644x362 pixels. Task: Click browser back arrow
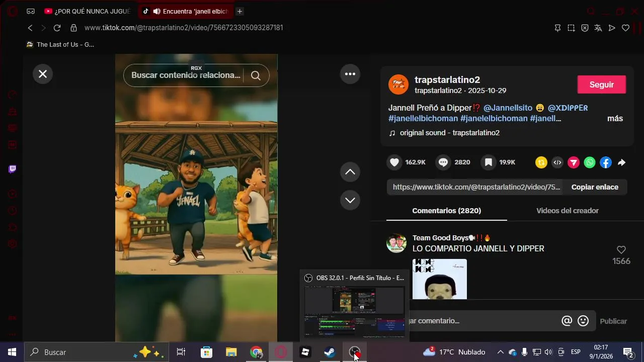30,28
